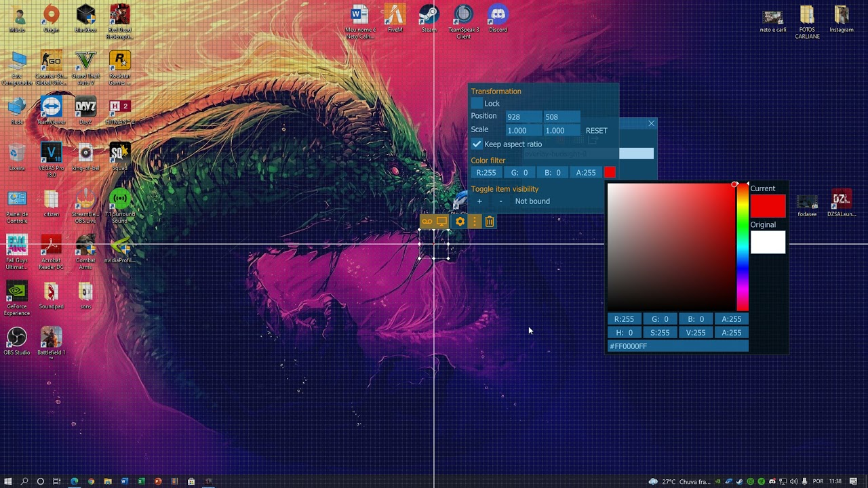The image size is (868, 488).
Task: Select the FOTOS CARLIANE folder
Action: coord(807,22)
